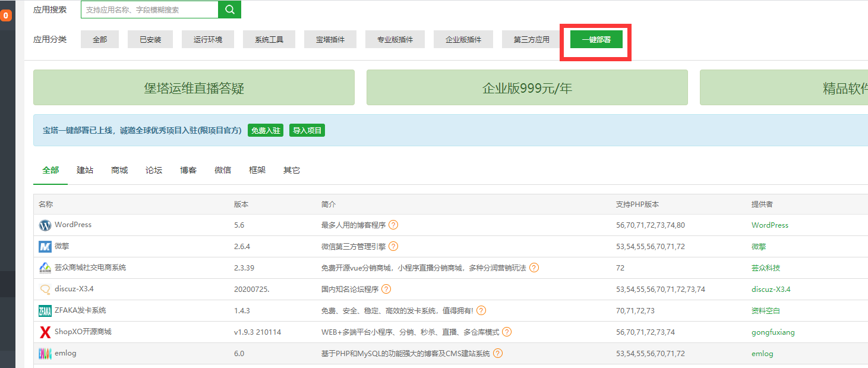Open the 企业版999元/年 banner
The height and width of the screenshot is (368, 868).
(527, 88)
